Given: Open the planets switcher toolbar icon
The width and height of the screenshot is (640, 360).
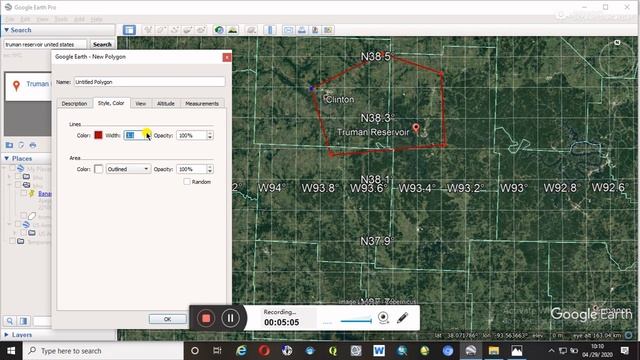Looking at the screenshot, I should coord(251,30).
